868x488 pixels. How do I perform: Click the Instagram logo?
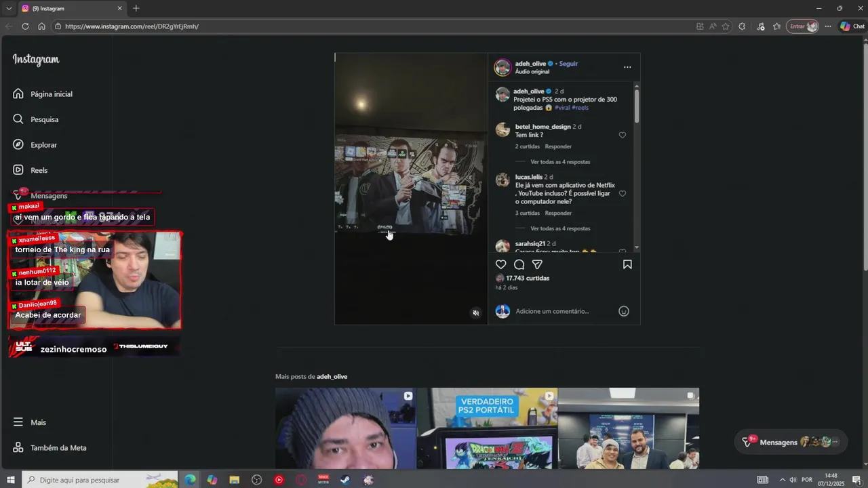(36, 60)
